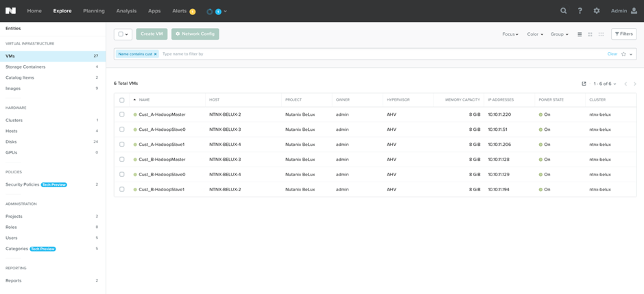644x294 pixels.
Task: Click the sort arrow beside NAME header
Action: click(134, 100)
